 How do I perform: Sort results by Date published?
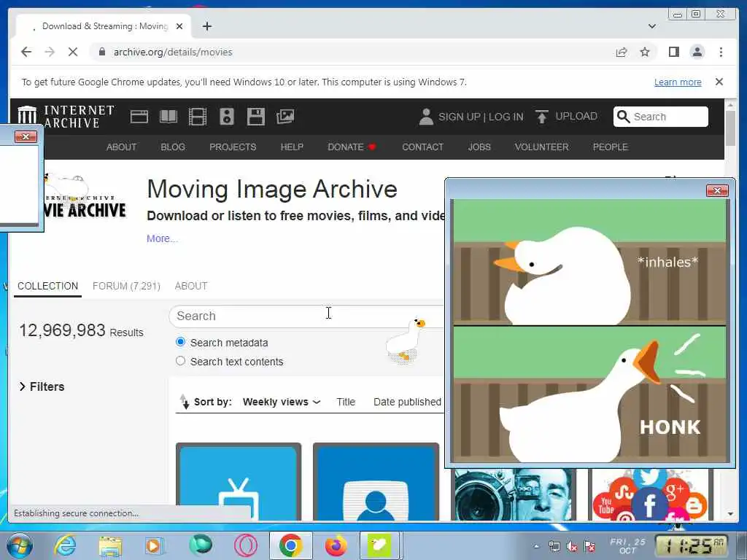[407, 402]
